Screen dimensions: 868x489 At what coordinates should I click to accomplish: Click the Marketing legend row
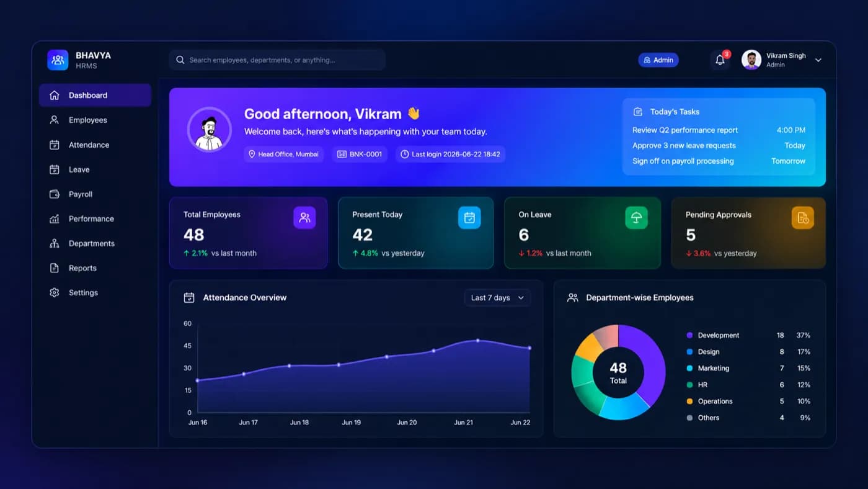pyautogui.click(x=748, y=369)
